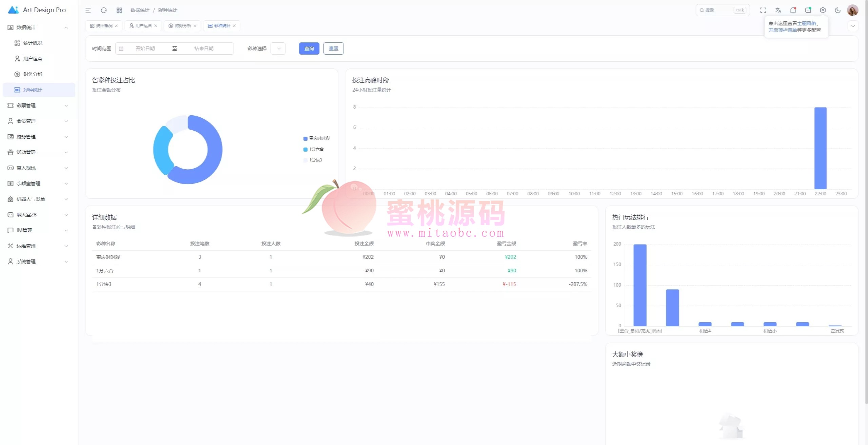Viewport: 868px width, 445px height.
Task: Click the 开始日期 date input
Action: 145,49
